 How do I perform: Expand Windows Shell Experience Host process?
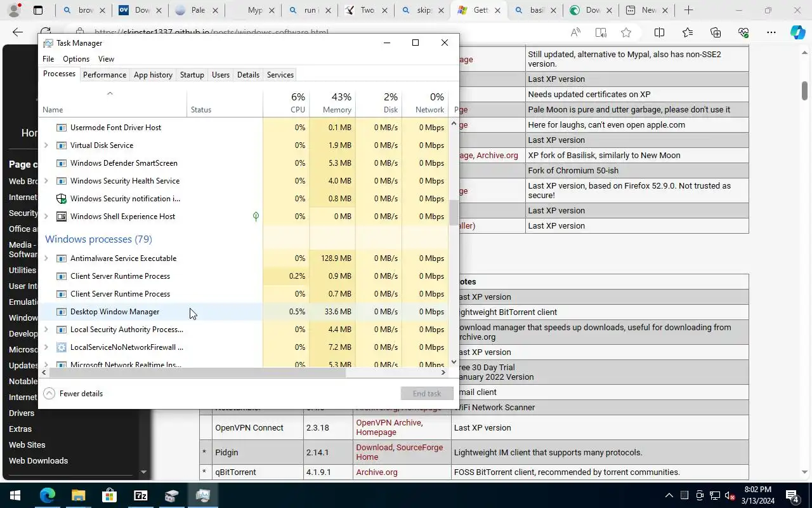click(46, 217)
